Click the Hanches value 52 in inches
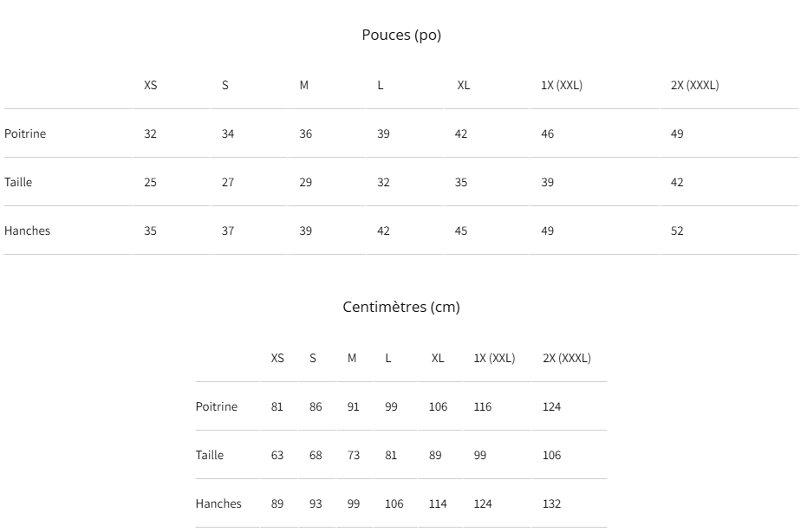 click(677, 230)
